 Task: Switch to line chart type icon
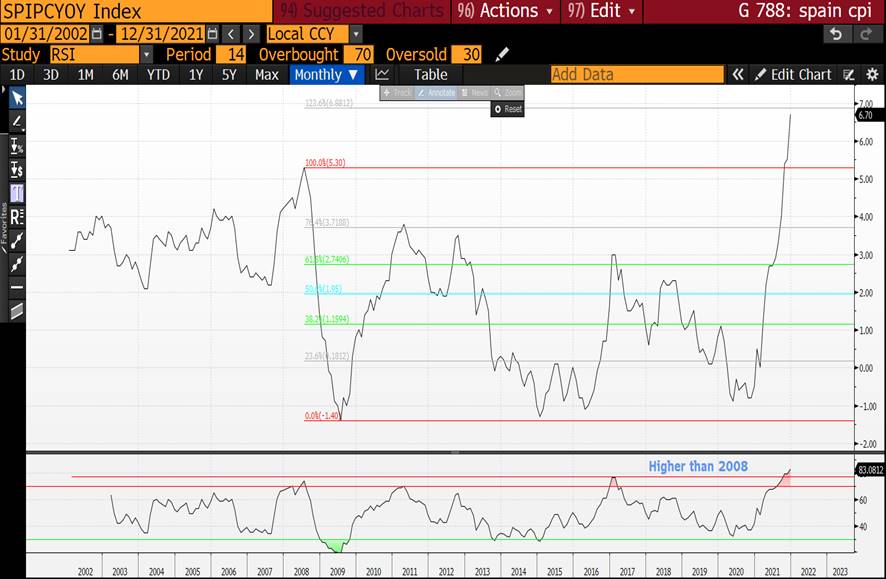382,74
